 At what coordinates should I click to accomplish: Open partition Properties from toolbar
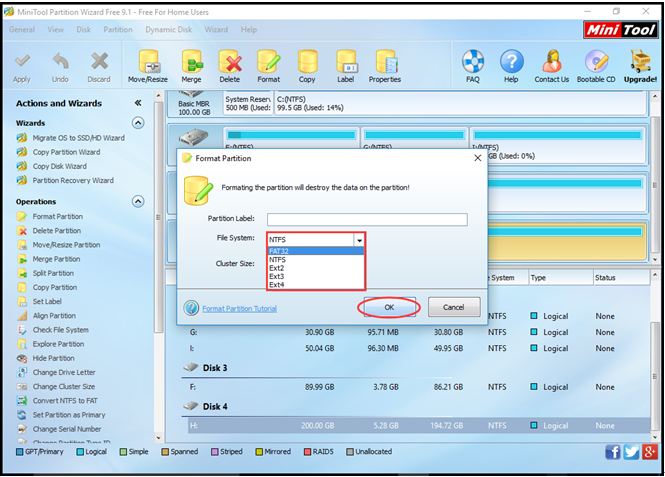click(385, 62)
